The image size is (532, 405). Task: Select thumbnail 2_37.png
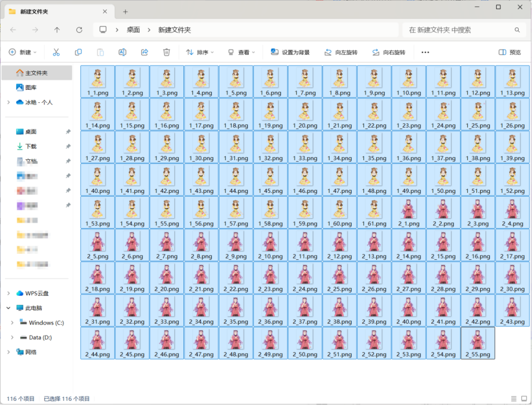[305, 310]
